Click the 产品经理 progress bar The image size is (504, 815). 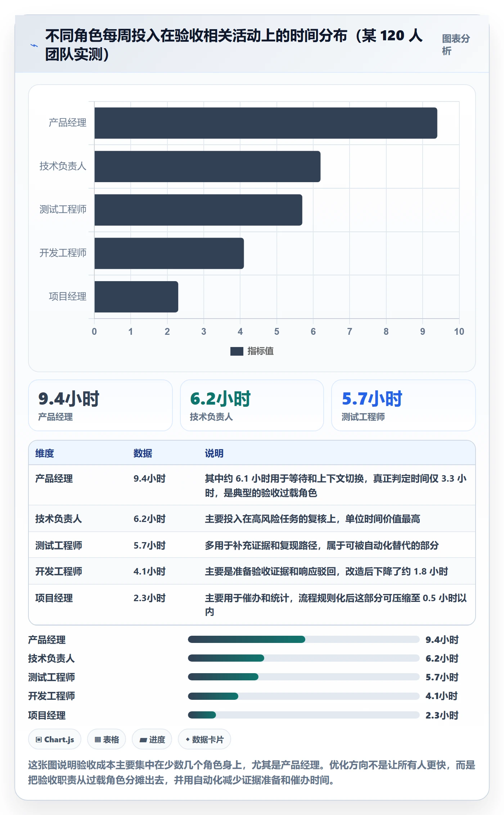click(303, 639)
